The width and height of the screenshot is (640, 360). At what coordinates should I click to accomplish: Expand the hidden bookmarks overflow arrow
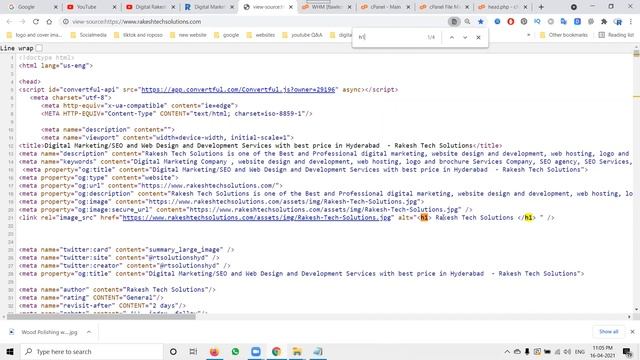pyautogui.click(x=529, y=35)
